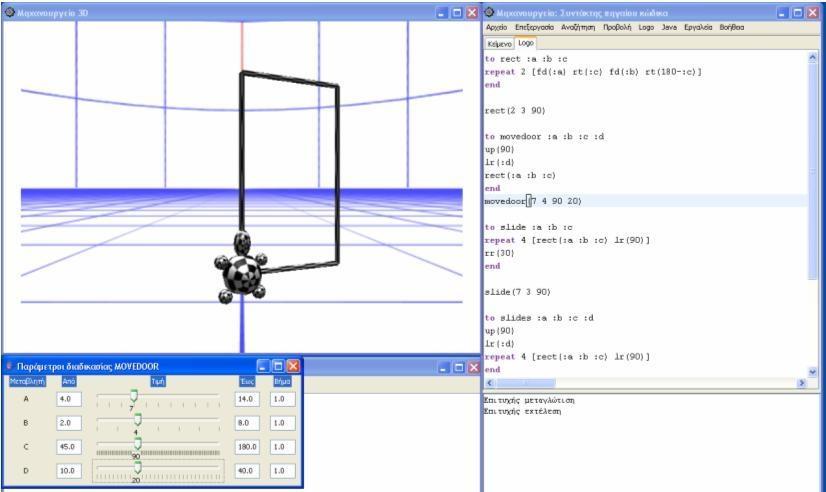Close the MOVEDOOR parameters window

(293, 366)
